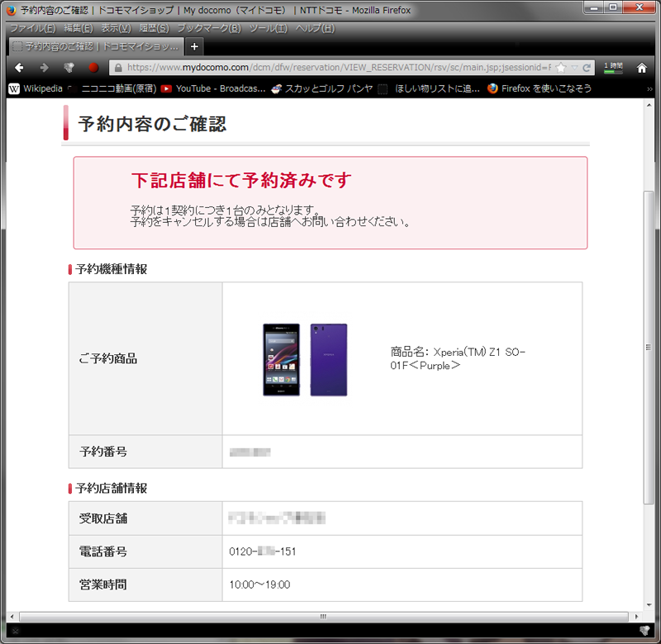
Task: Click the 予約店舗情報 section heading
Action: 112,488
